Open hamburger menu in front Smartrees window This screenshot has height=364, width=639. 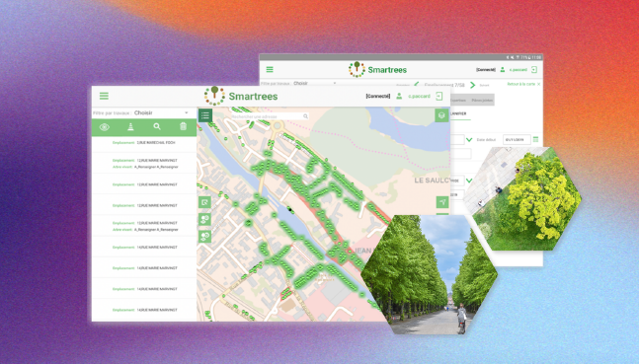point(104,96)
